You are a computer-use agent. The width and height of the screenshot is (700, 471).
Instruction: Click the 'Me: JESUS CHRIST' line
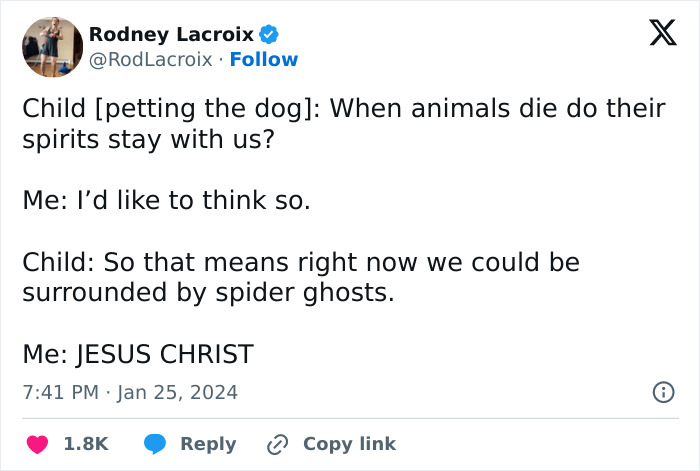(138, 355)
